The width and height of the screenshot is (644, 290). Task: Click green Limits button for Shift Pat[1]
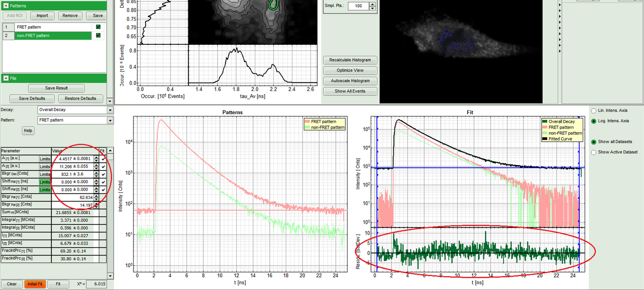coord(45,182)
